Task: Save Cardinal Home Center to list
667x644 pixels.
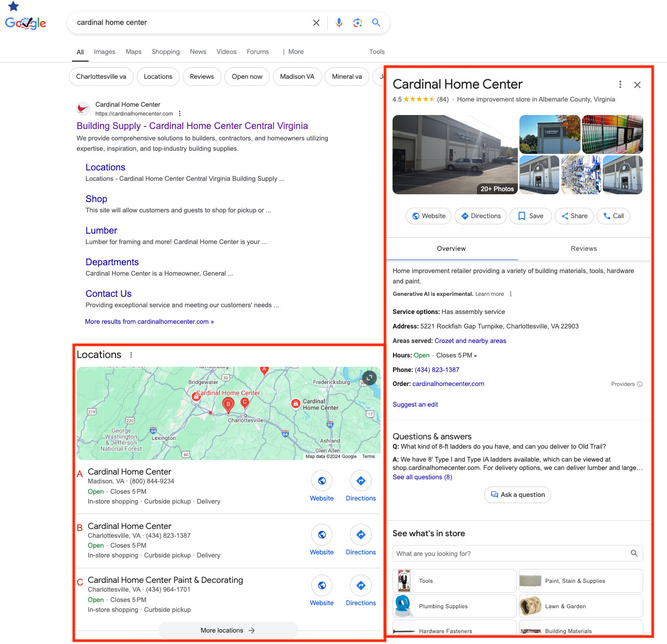Action: tap(531, 216)
